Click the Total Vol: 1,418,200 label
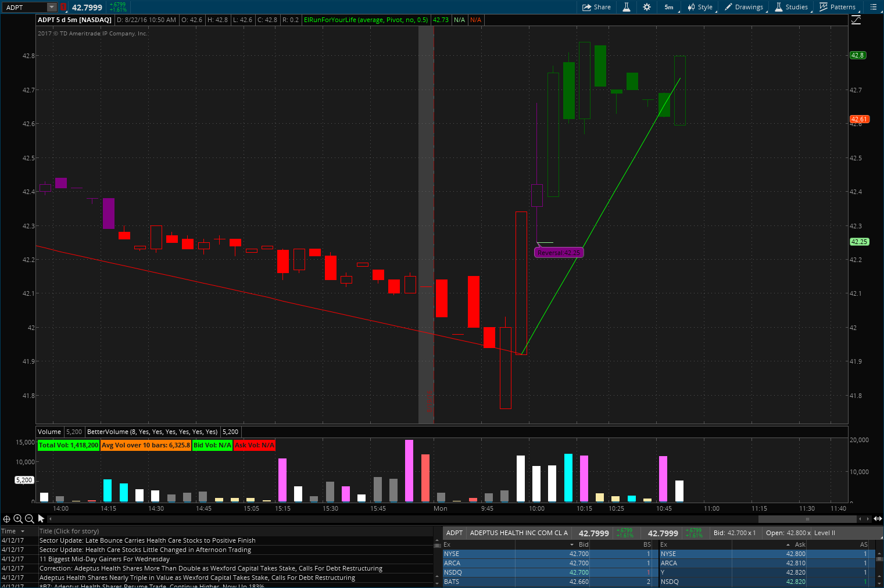Viewport: 884px width, 588px height. click(69, 445)
